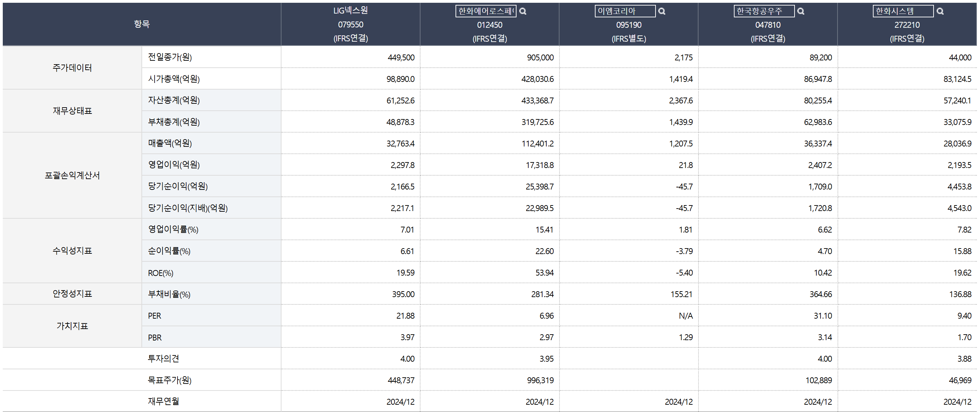
Task: Select the 포괄손익계산서 category cell
Action: [x=72, y=175]
